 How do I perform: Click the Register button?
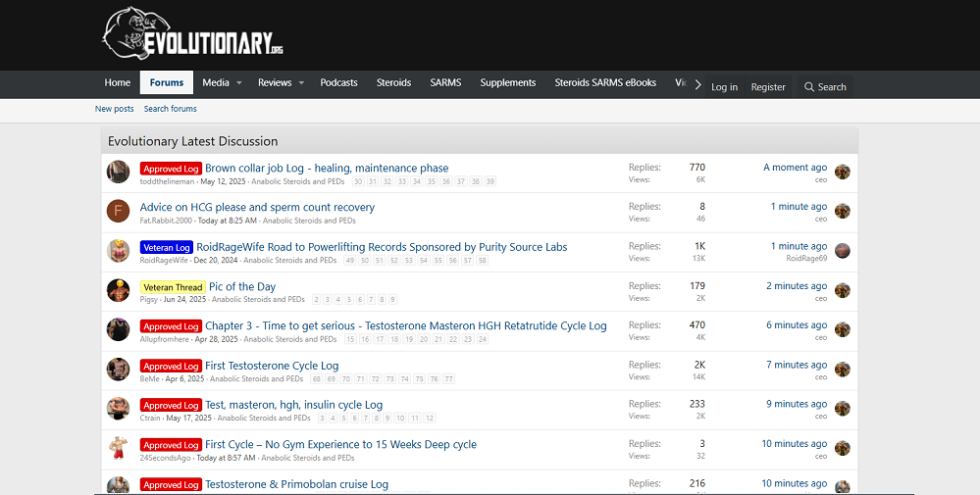[768, 87]
